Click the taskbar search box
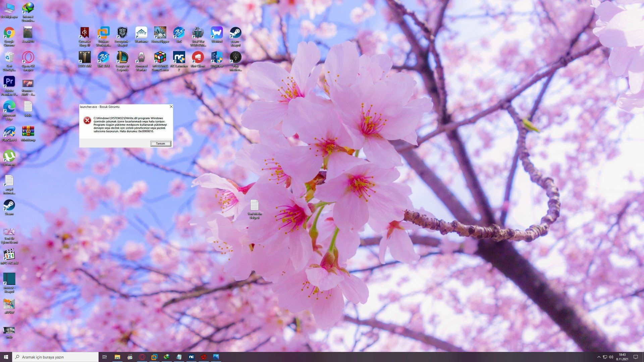 pos(56,357)
